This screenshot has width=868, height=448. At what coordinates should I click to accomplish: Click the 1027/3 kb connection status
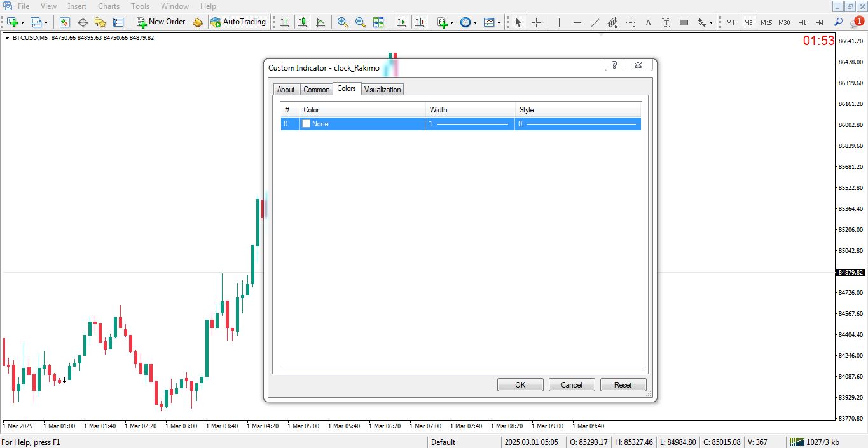pos(815,442)
